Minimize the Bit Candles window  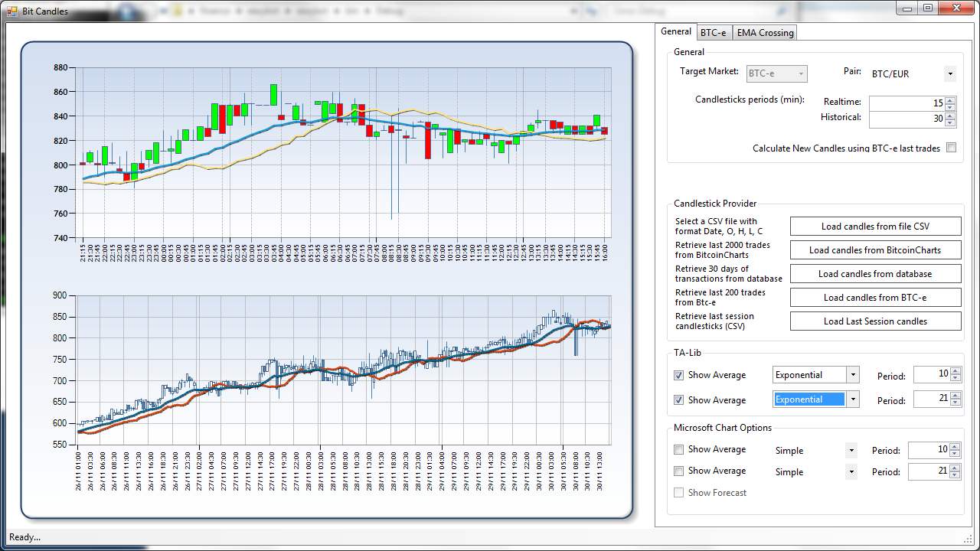[908, 8]
